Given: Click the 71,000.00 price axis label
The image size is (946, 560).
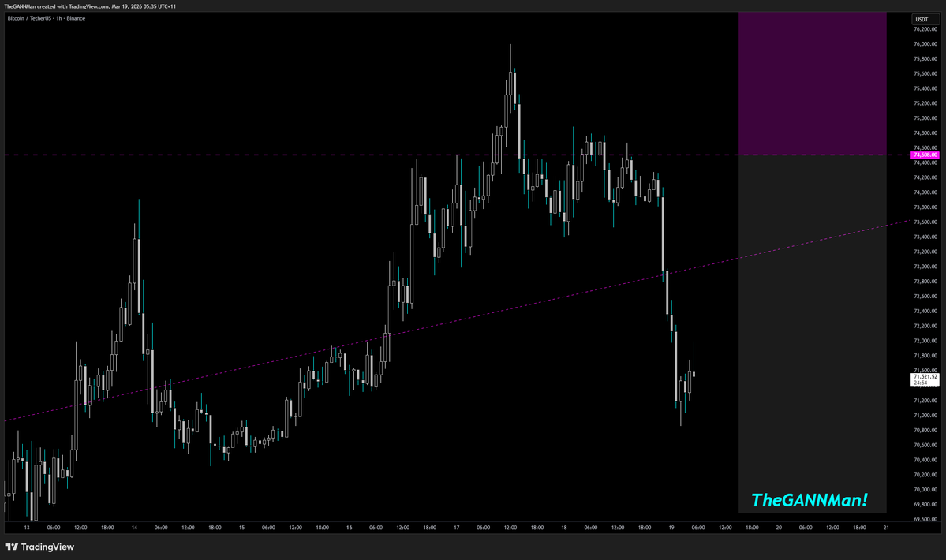Looking at the screenshot, I should [925, 416].
